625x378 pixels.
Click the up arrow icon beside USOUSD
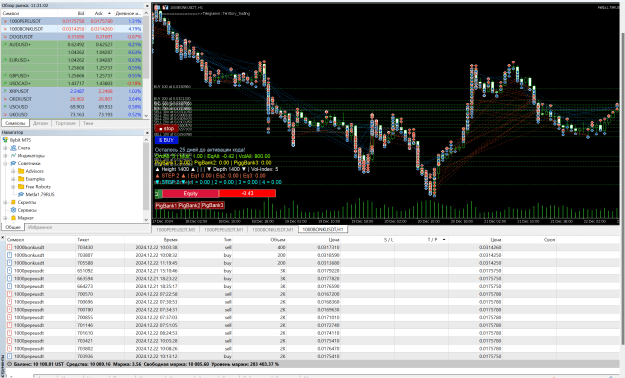(5, 107)
